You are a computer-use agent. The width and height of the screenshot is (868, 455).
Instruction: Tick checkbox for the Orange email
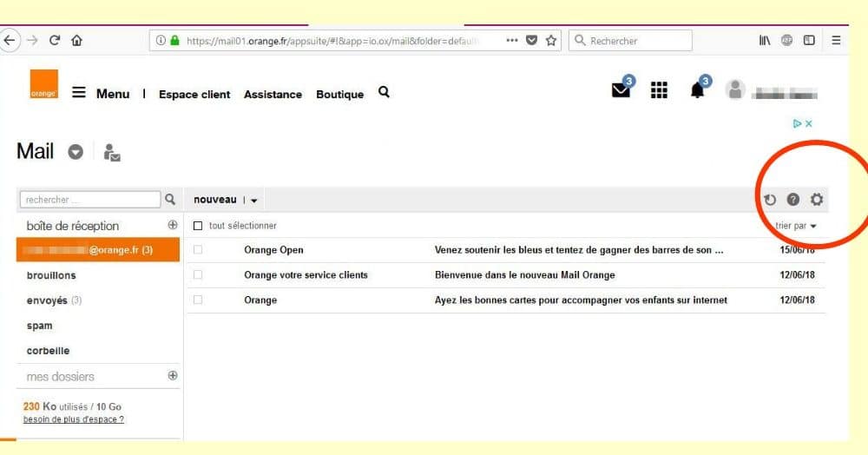[198, 300]
